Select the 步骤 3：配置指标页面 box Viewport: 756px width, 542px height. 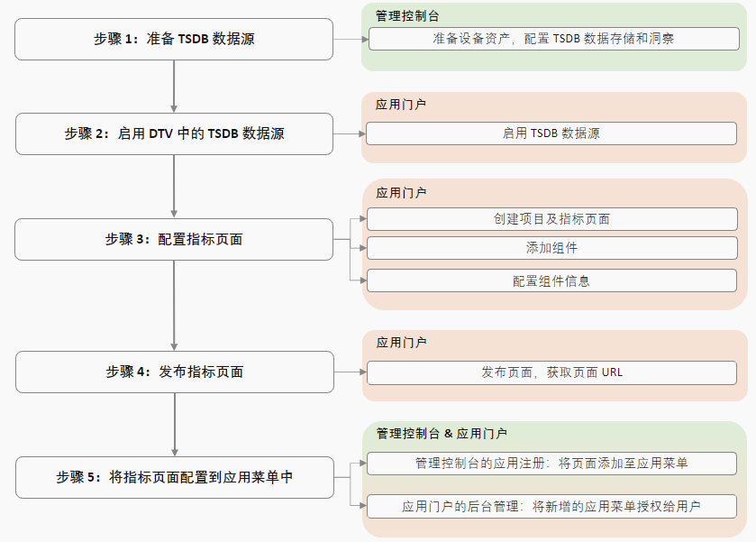coord(173,239)
